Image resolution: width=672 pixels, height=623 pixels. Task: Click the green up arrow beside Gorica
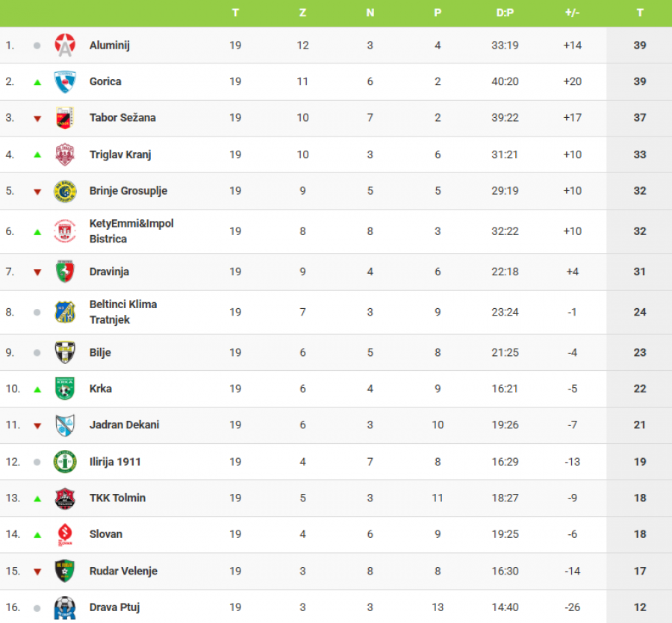pos(37,82)
